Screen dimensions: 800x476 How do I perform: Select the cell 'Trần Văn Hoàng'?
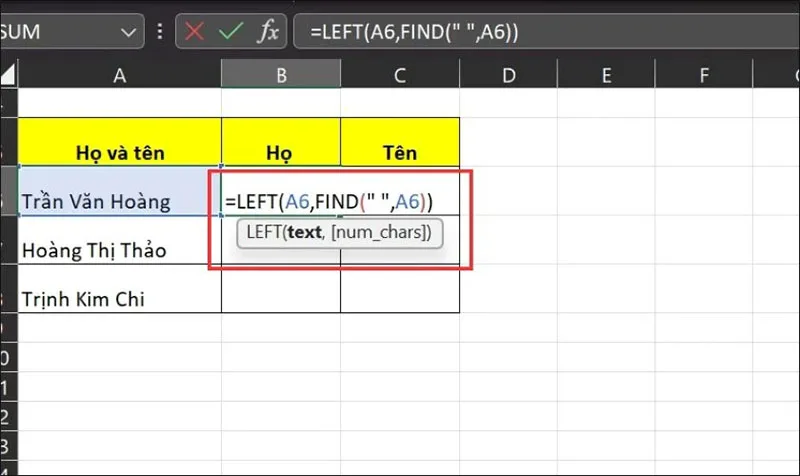(x=119, y=191)
